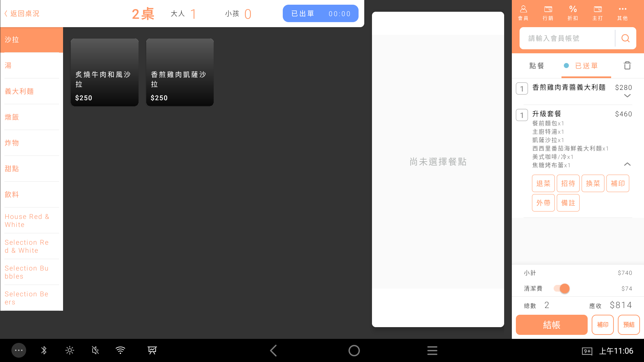Click the trash can delete icon
This screenshot has height=362, width=644.
pyautogui.click(x=627, y=65)
